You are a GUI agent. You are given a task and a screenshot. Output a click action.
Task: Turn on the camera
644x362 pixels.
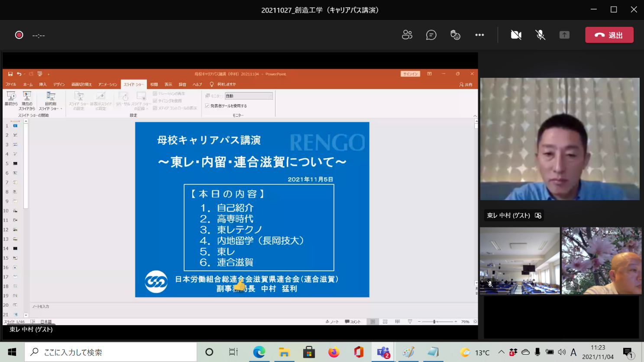[x=516, y=35]
